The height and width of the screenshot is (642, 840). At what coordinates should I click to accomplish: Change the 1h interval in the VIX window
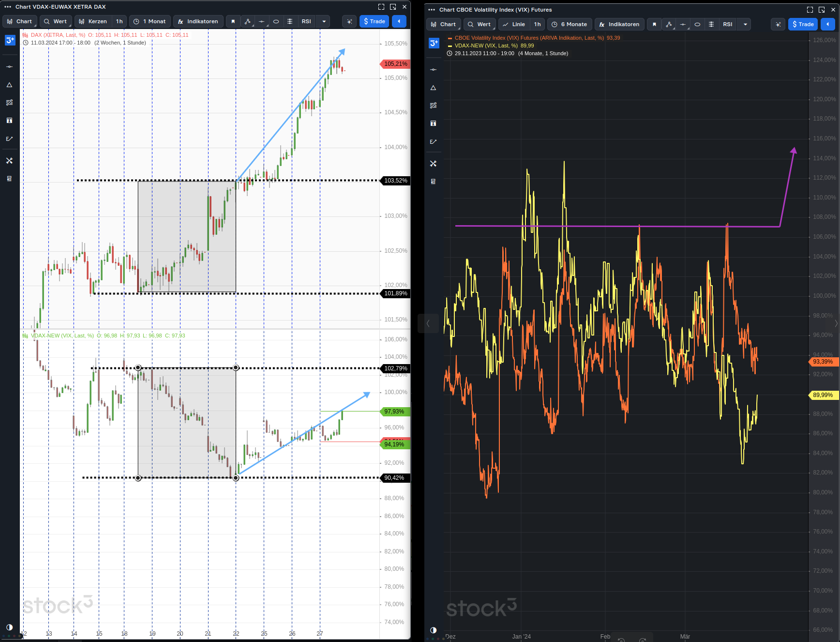coord(537,24)
